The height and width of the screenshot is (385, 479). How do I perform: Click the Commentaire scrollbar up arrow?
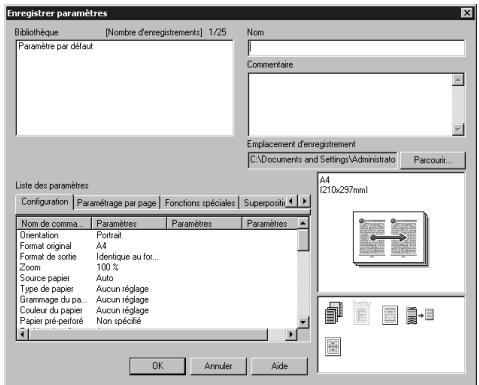(x=458, y=80)
